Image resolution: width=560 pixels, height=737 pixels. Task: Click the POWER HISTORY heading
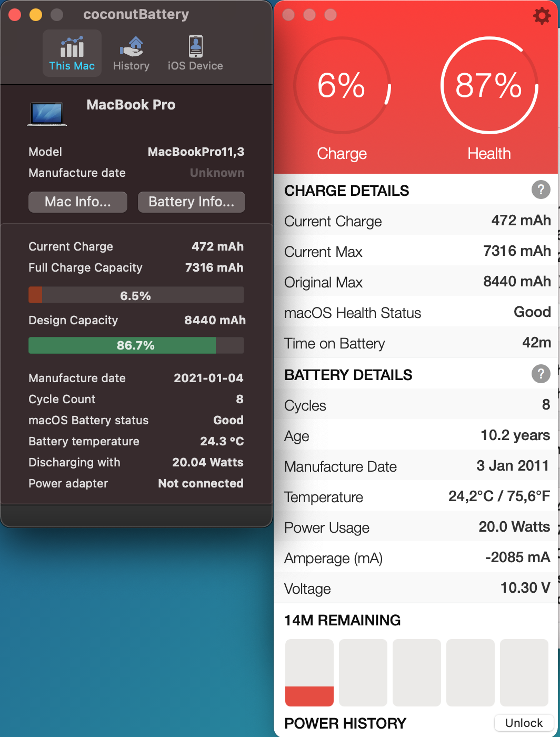(x=345, y=723)
